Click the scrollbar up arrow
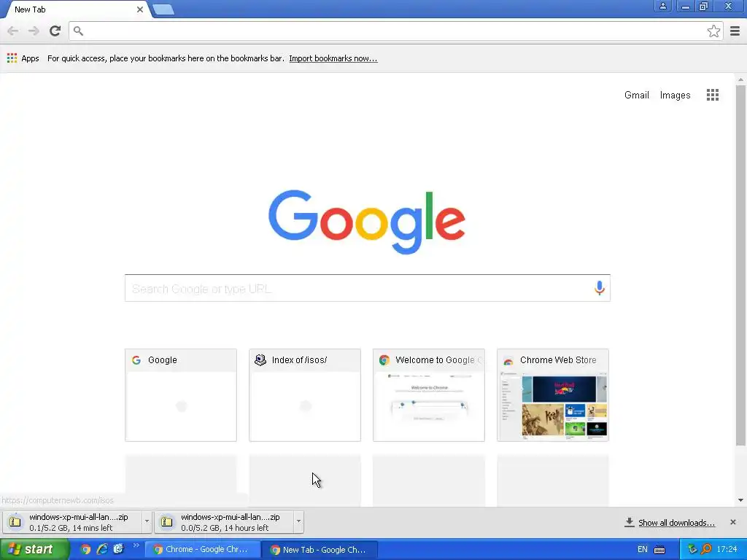747x560 pixels. click(740, 79)
